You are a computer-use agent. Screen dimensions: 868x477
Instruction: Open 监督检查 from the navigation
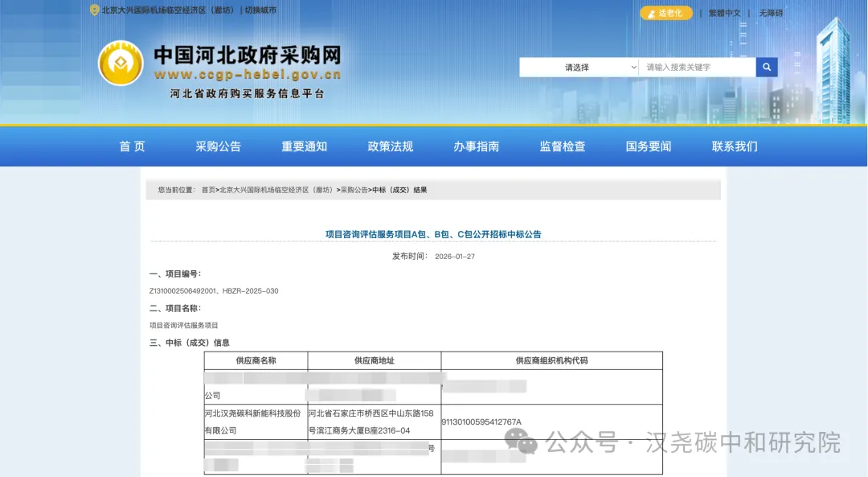click(562, 146)
